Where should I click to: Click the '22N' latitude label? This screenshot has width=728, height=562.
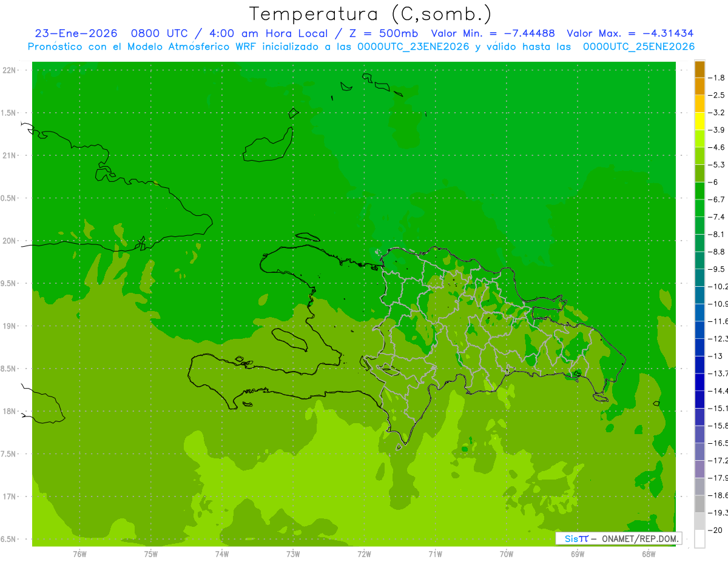9,70
